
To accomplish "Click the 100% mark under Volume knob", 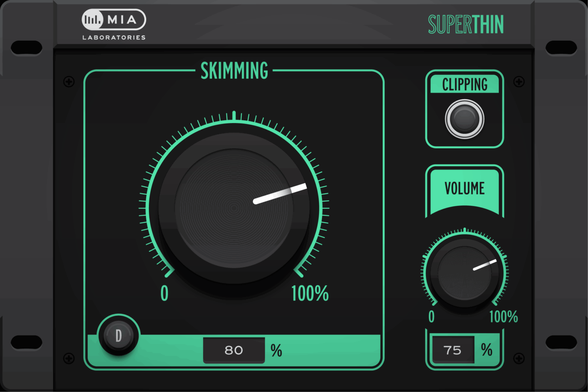I will click(503, 317).
